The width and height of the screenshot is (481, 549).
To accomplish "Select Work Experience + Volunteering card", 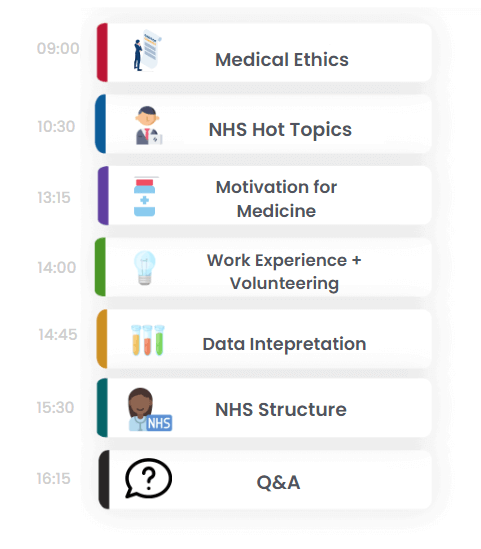I will pyautogui.click(x=263, y=267).
